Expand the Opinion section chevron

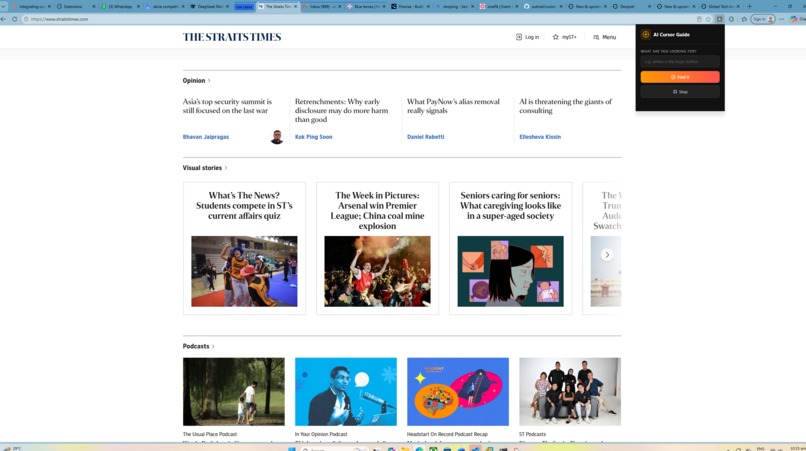[209, 81]
